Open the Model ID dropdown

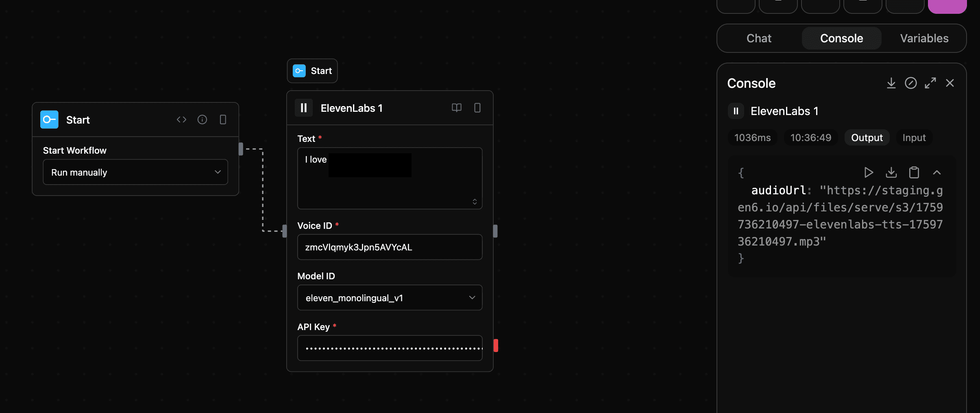(x=389, y=297)
